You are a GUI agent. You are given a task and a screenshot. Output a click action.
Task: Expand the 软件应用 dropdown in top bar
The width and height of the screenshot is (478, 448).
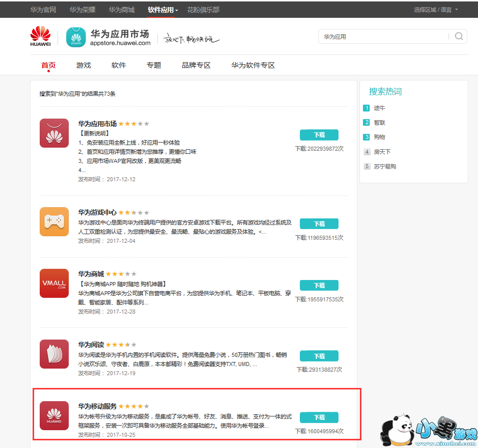(162, 10)
